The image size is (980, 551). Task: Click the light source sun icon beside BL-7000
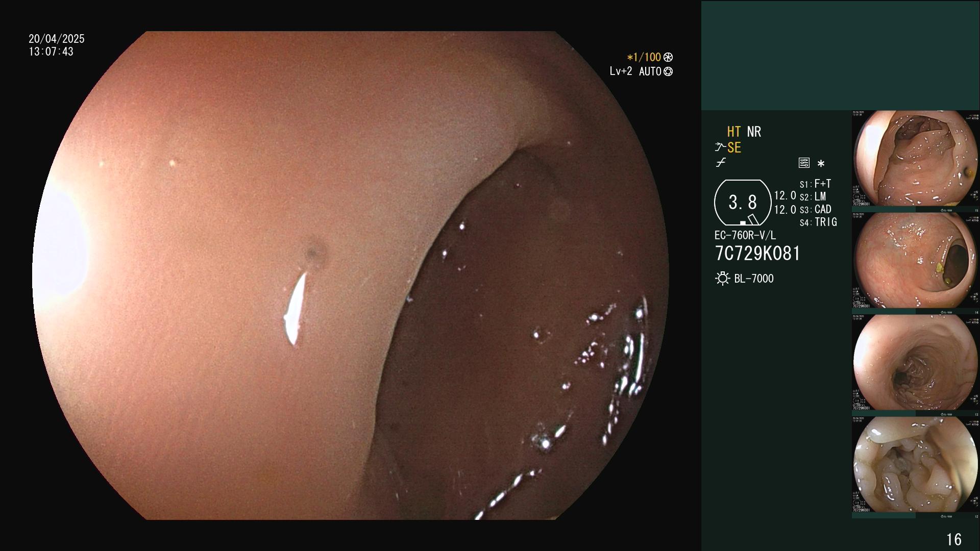coord(722,279)
